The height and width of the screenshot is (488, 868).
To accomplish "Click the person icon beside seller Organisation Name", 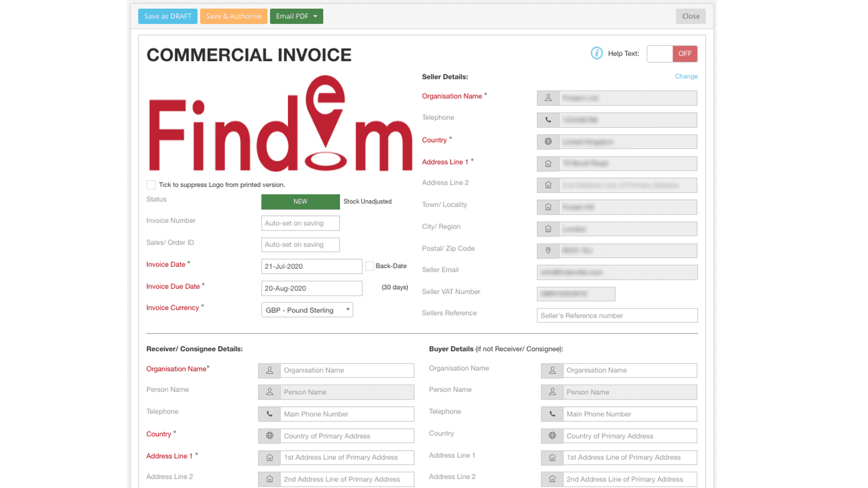I will [x=548, y=98].
